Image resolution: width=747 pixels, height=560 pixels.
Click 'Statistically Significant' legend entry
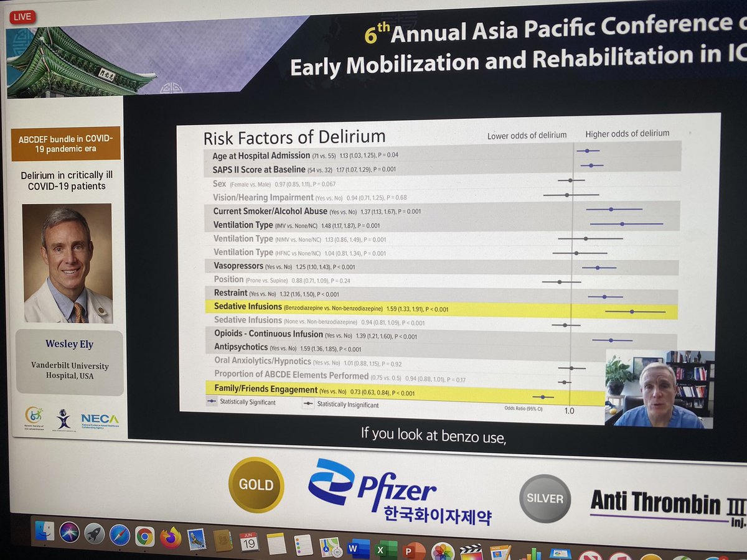coord(242,403)
